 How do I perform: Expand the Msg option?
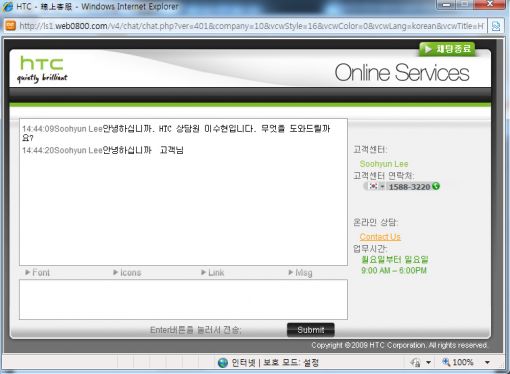(x=300, y=273)
